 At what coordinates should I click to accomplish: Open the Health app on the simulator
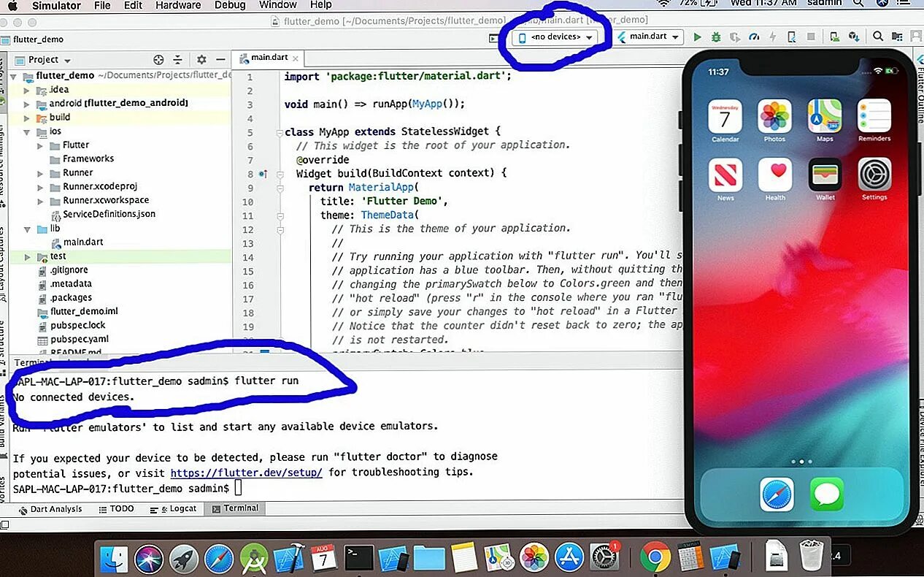(774, 180)
